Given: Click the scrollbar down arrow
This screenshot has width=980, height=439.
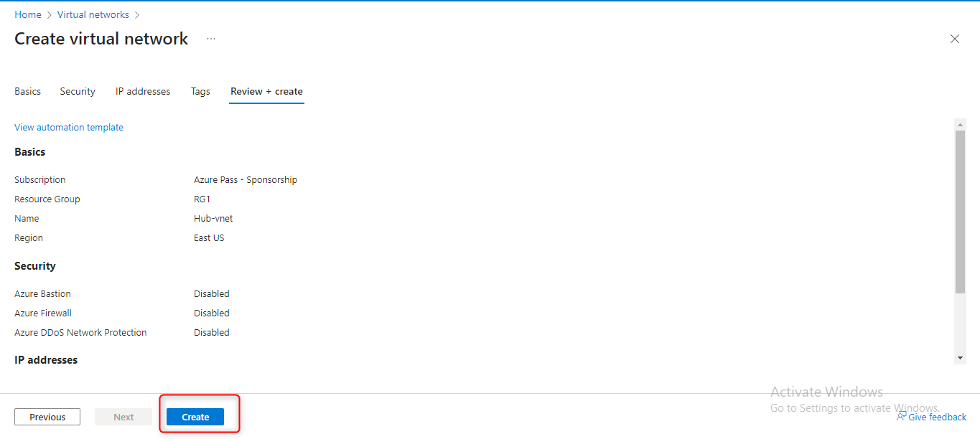Looking at the screenshot, I should pyautogui.click(x=960, y=358).
